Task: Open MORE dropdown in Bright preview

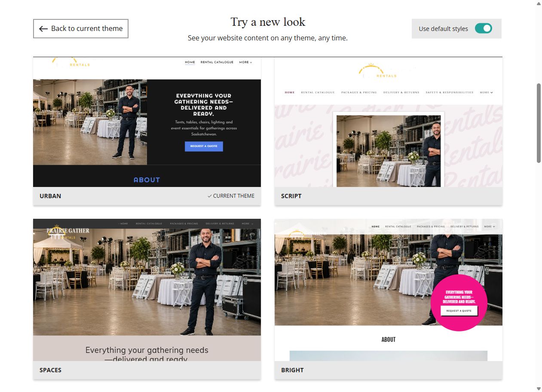Action: coord(489,227)
